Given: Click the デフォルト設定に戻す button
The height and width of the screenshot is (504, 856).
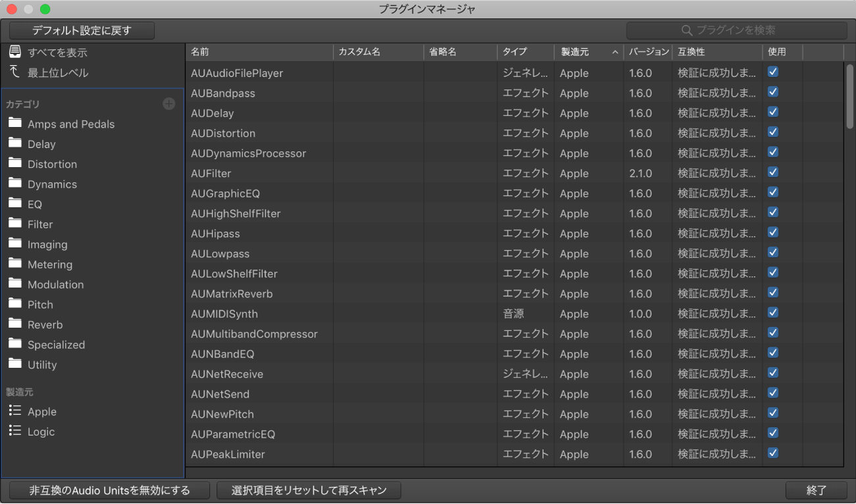Looking at the screenshot, I should point(82,30).
